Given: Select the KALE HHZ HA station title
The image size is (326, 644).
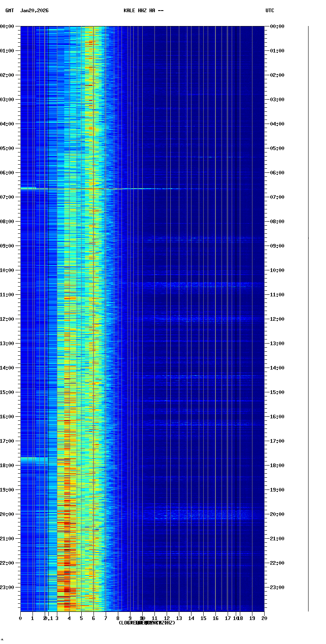Looking at the screenshot, I should 143,11.
